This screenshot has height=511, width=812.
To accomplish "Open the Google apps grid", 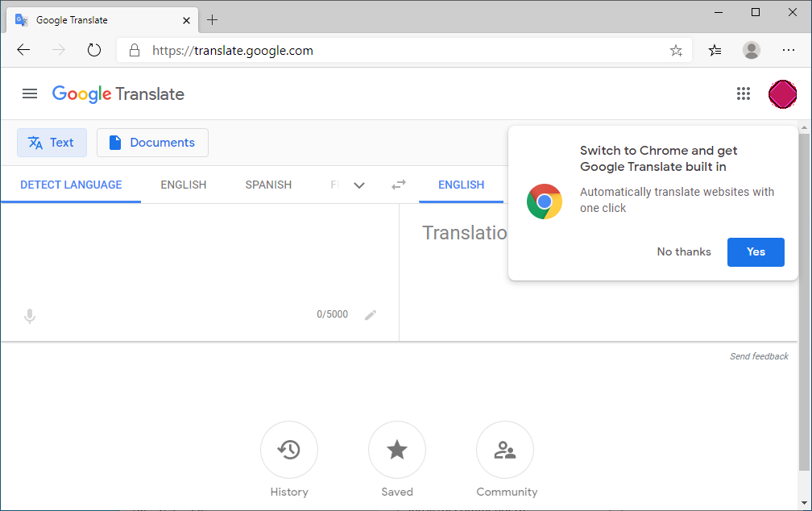I will (743, 93).
